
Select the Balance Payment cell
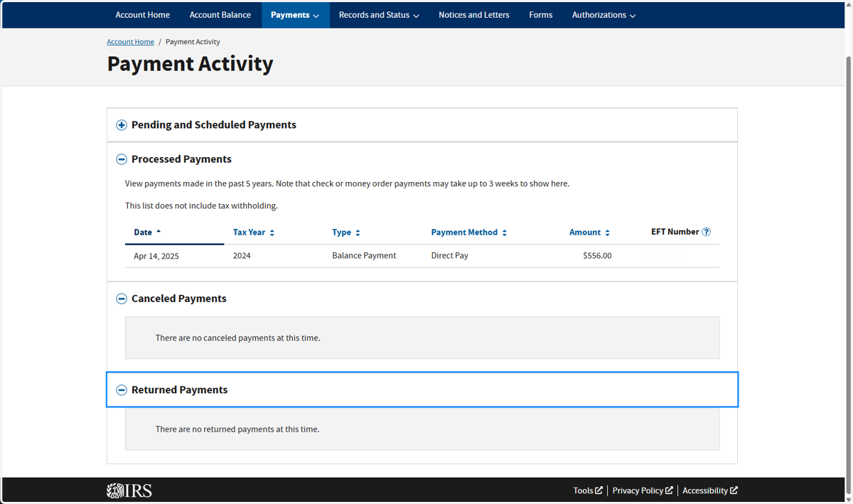364,256
